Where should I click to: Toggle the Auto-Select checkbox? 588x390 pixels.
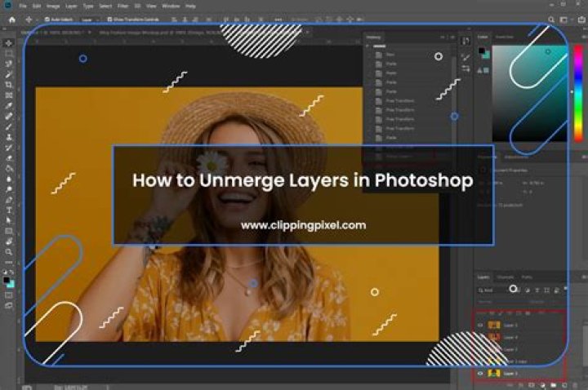[x=47, y=19]
